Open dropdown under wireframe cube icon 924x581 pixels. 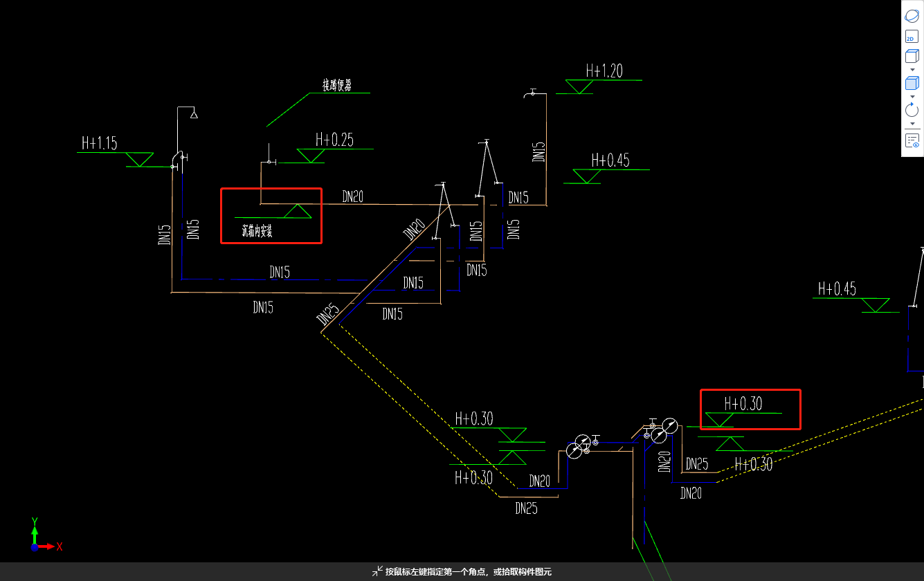pos(912,69)
